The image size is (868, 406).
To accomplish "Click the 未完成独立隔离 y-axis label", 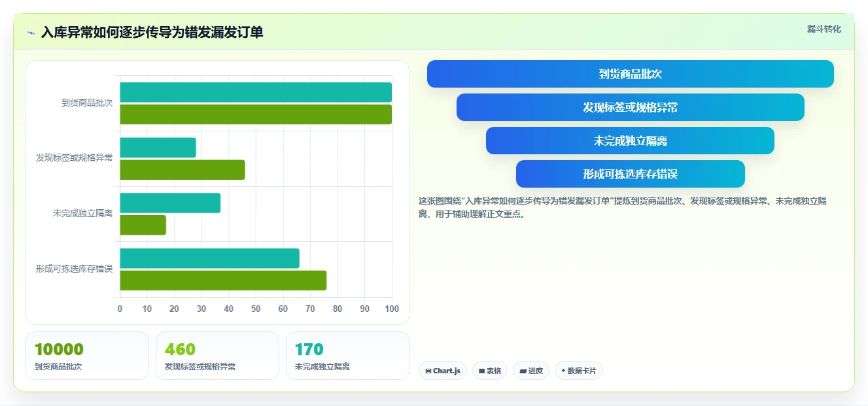I will point(83,213).
